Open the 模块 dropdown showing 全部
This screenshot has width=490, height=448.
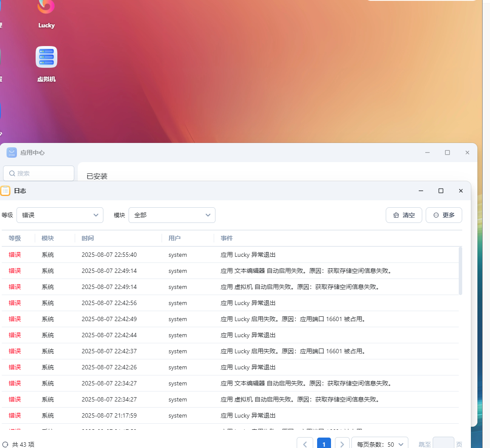coord(172,215)
